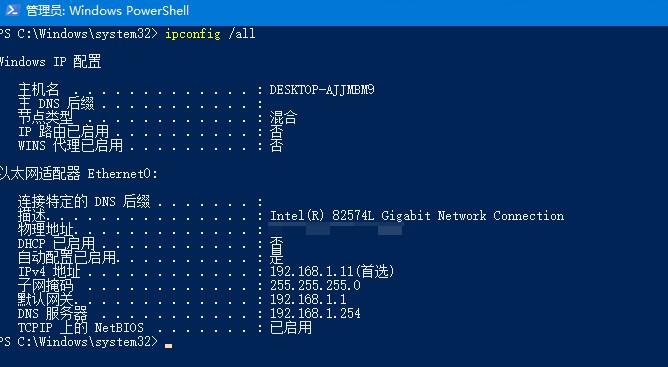Click the subnet mask 255.255.255.0 value
The width and height of the screenshot is (668, 367).
(x=315, y=285)
